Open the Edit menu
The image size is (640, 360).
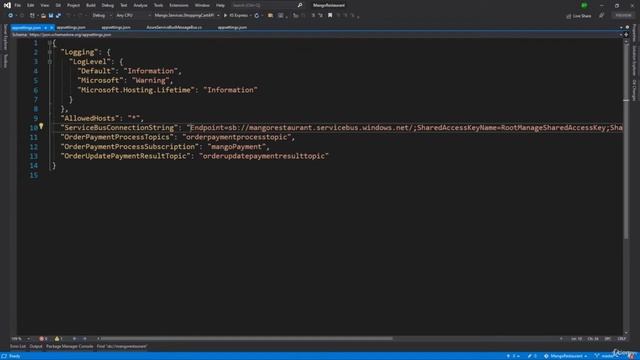31,5
